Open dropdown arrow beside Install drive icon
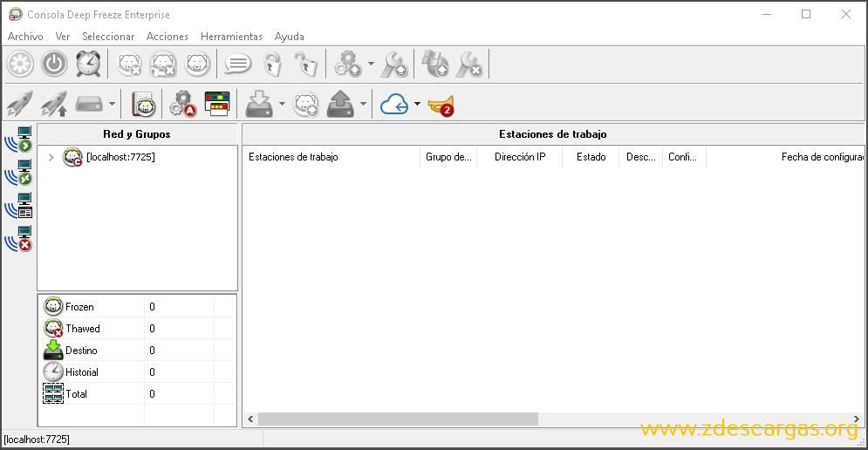 282,104
